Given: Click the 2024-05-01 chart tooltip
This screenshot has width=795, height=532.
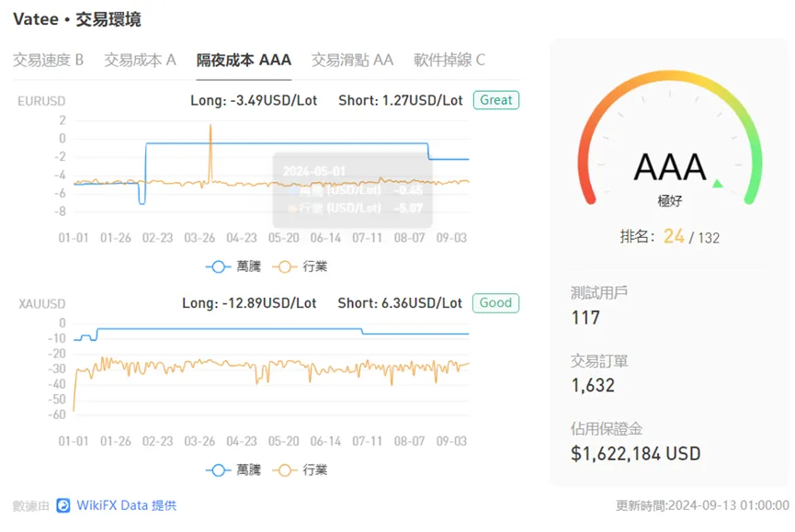Looking at the screenshot, I should click(352, 190).
